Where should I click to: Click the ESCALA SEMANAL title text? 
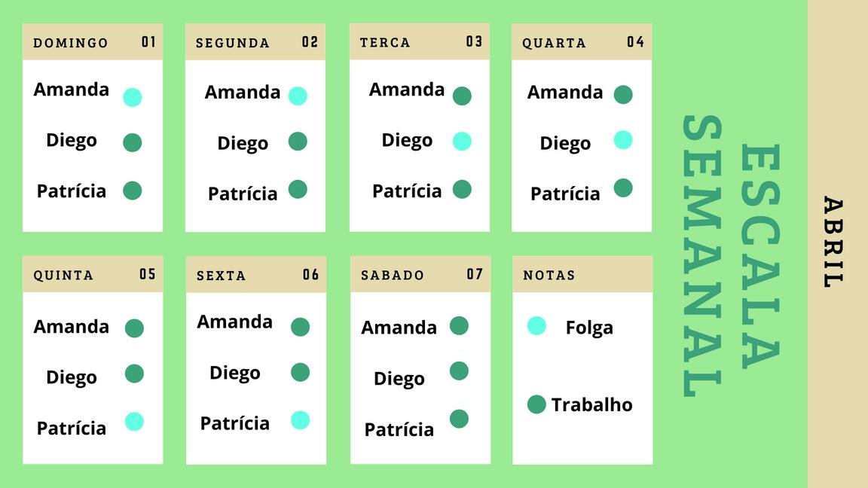pyautogui.click(x=730, y=256)
